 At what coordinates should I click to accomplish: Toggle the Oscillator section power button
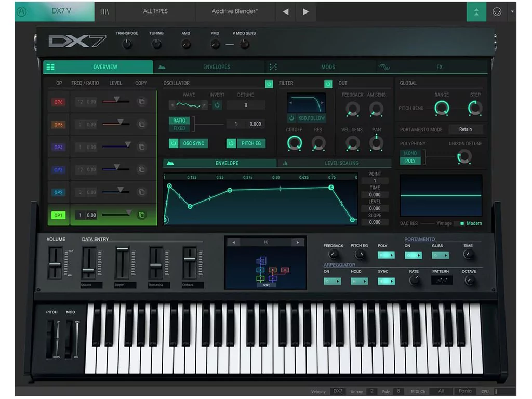point(269,84)
